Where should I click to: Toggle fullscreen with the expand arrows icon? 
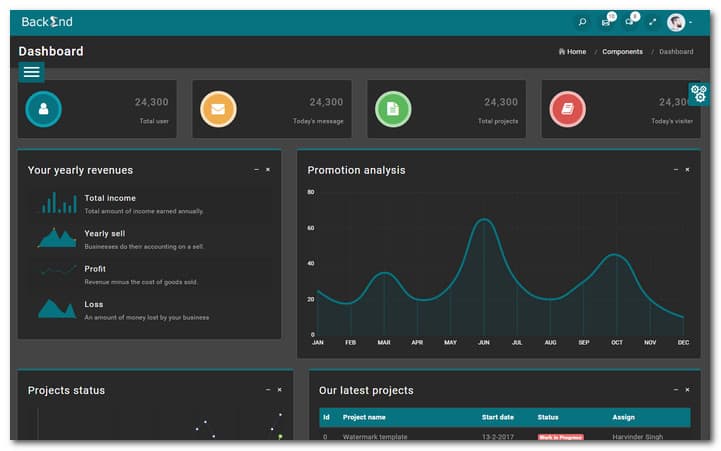pyautogui.click(x=652, y=22)
